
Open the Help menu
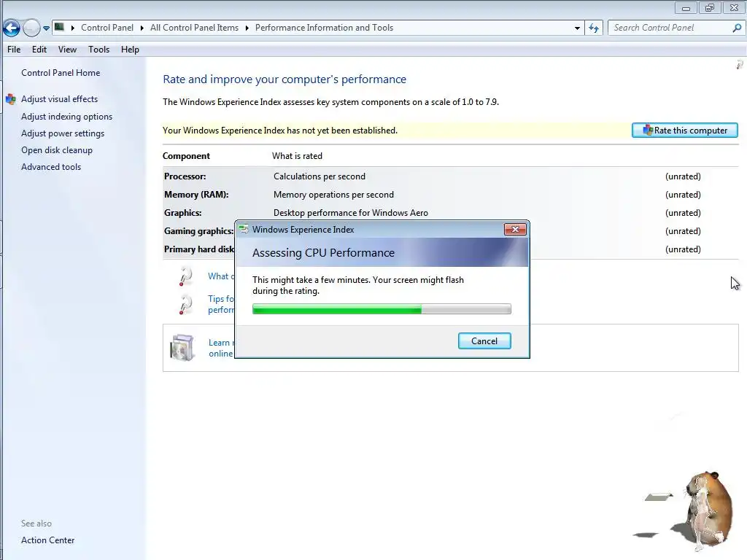[x=130, y=50]
